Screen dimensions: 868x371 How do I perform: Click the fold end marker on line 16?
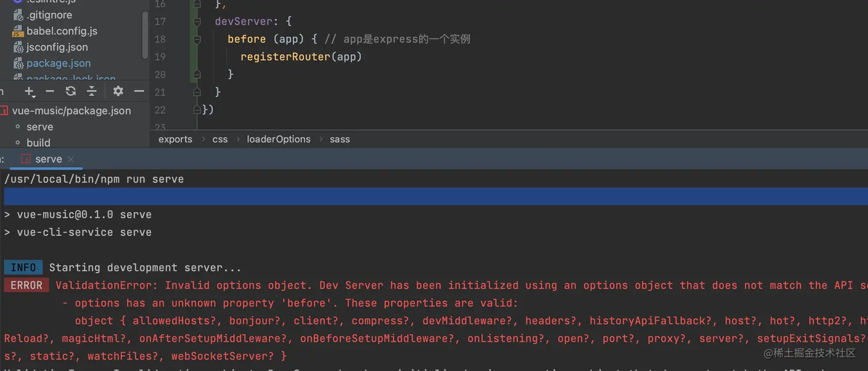click(197, 5)
